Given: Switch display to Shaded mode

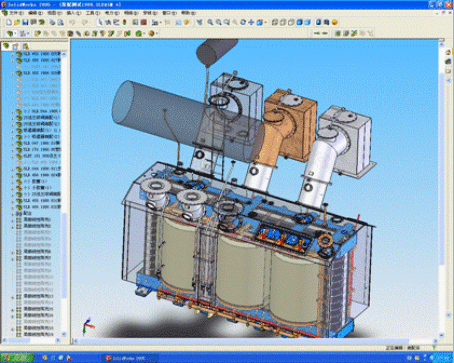Looking at the screenshot, I should tap(307, 22).
